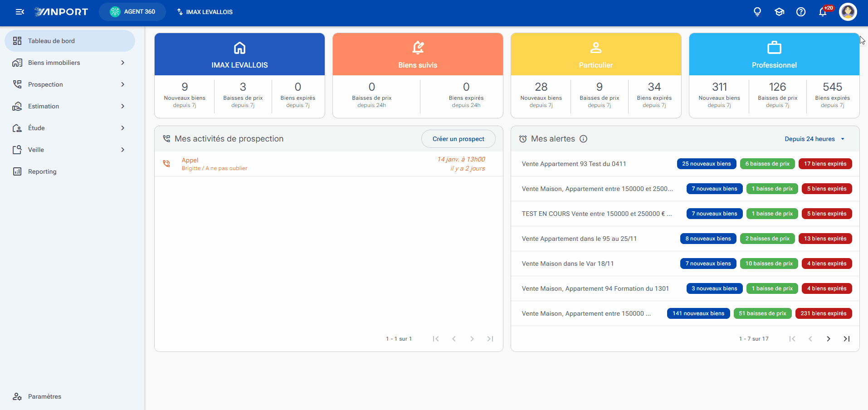Click the 25 nouveaux biens badge
868x410 pixels.
[707, 164]
